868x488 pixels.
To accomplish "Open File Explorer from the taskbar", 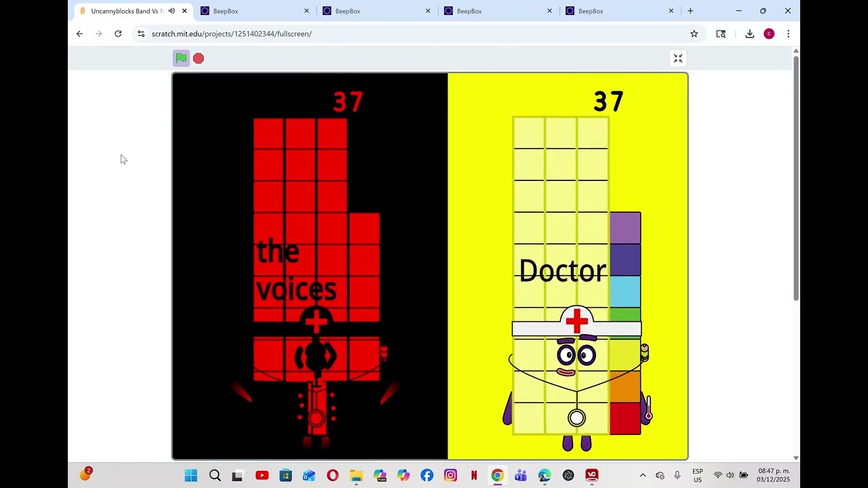I will (x=356, y=476).
